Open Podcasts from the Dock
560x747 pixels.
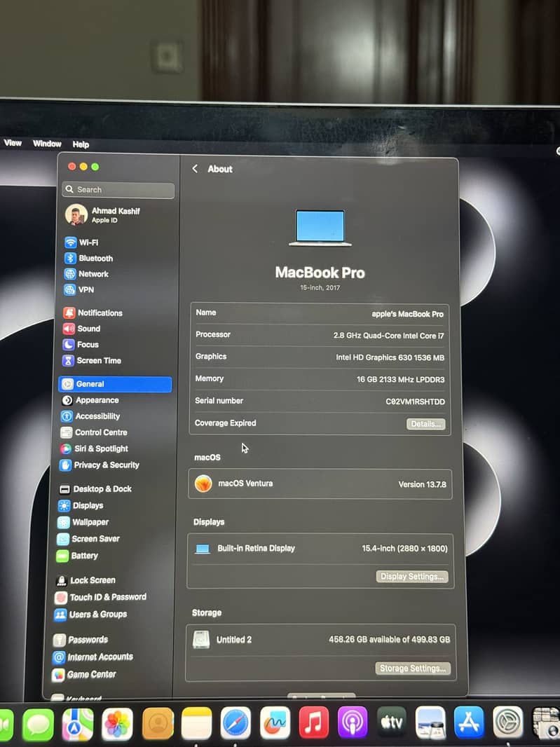(353, 722)
